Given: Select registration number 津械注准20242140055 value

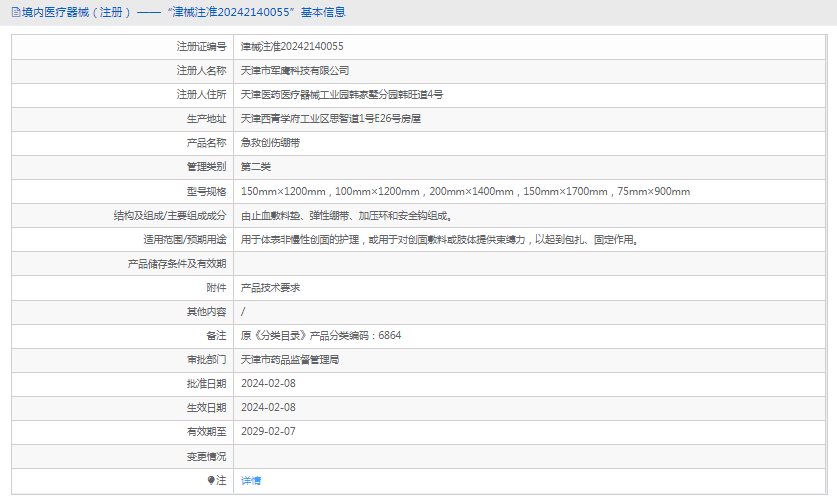Looking at the screenshot, I should pyautogui.click(x=292, y=46).
